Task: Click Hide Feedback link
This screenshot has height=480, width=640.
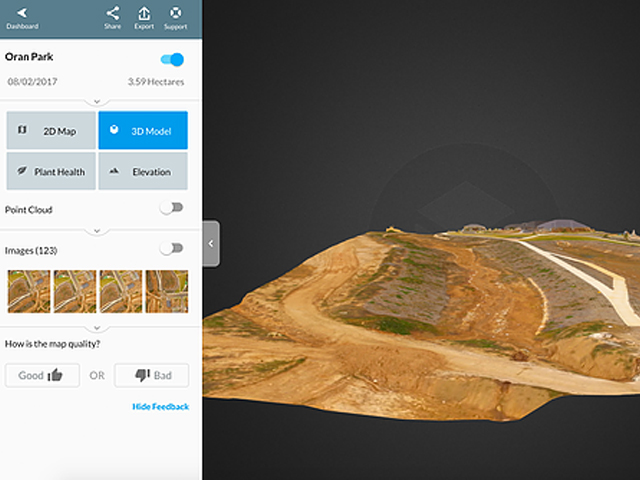Action: 160,407
